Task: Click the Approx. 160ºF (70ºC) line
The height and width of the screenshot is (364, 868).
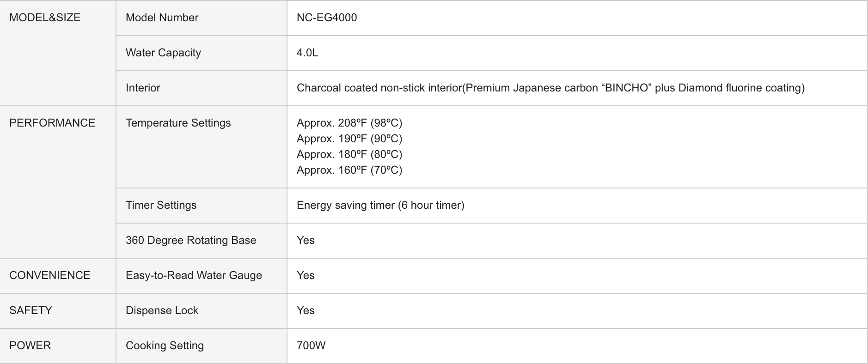Action: [x=349, y=170]
